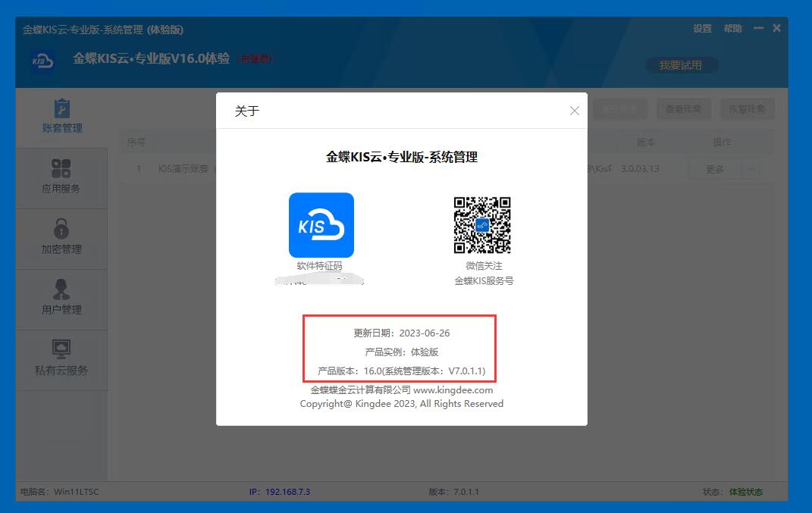Click the 软件特征码 label
812x513 pixels.
319,266
